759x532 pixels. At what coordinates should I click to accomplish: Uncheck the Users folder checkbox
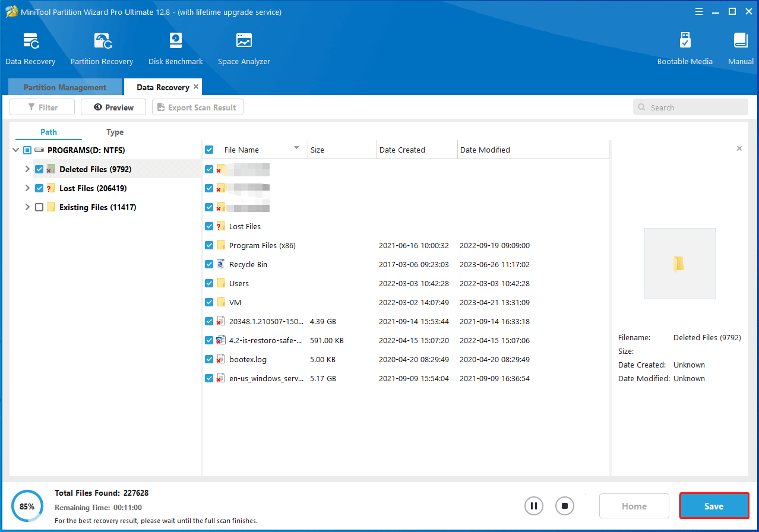coord(209,283)
